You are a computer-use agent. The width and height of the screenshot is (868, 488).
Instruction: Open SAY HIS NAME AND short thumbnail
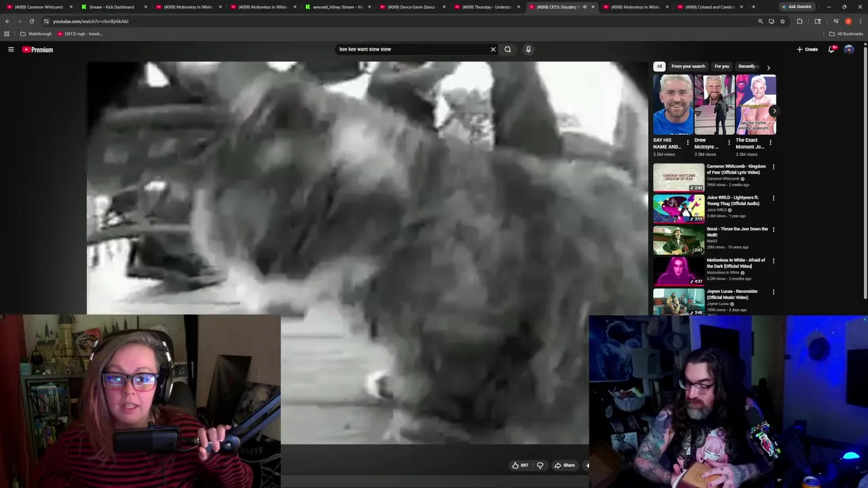673,104
